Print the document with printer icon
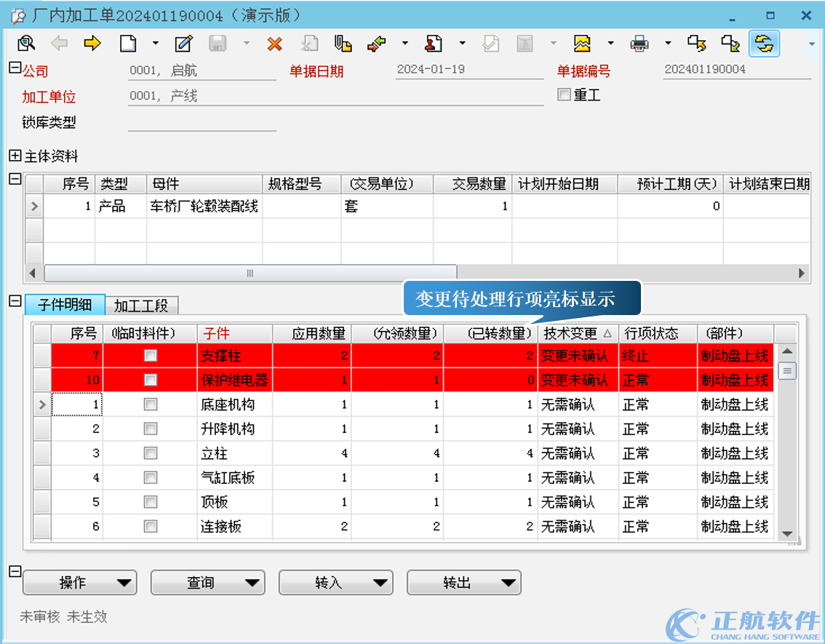Viewport: 825px width, 644px height. 639,43
